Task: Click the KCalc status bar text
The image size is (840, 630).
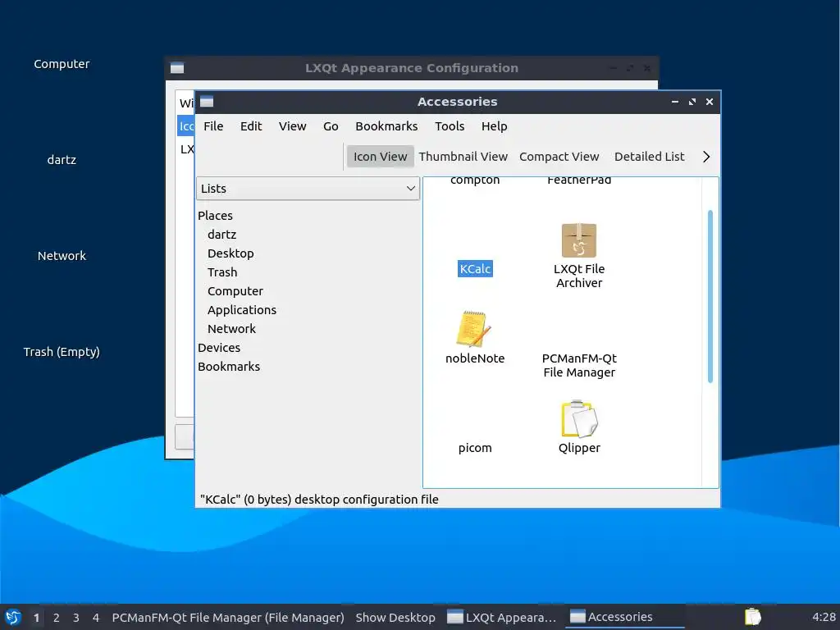Action: (319, 500)
